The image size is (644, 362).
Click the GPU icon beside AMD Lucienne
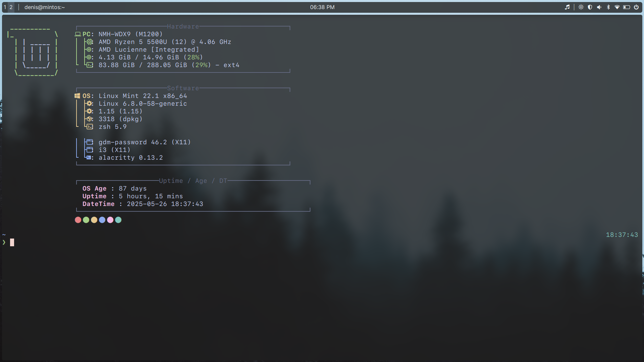[x=90, y=50]
